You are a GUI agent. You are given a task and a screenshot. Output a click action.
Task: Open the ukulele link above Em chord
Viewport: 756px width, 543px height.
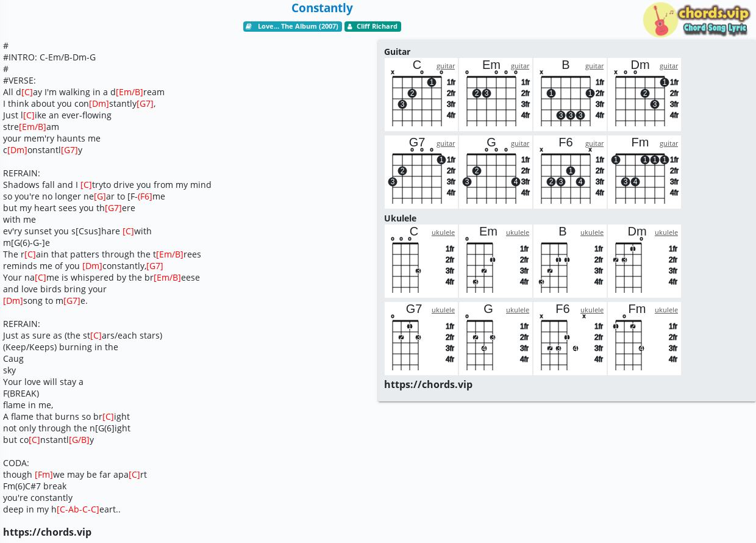click(518, 232)
